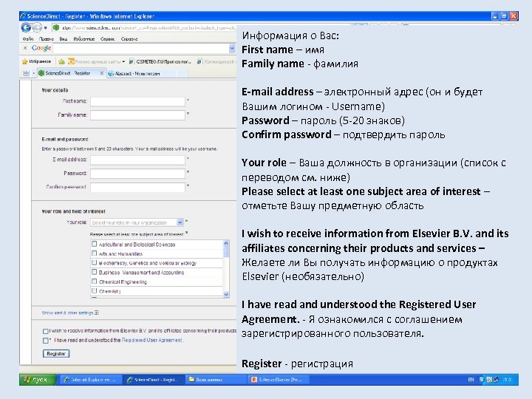The height and width of the screenshot is (399, 532).
Task: Click the Register button
Action: (x=56, y=353)
